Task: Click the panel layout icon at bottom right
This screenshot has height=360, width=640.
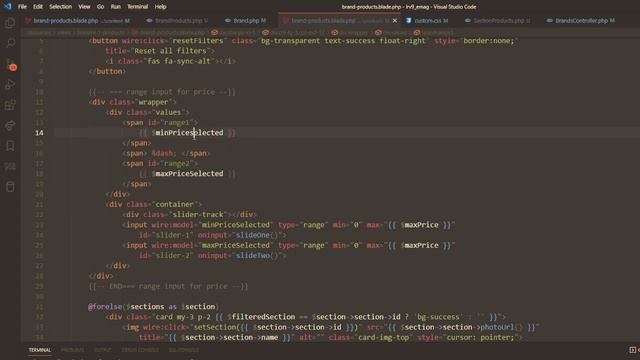Action: pos(632,350)
